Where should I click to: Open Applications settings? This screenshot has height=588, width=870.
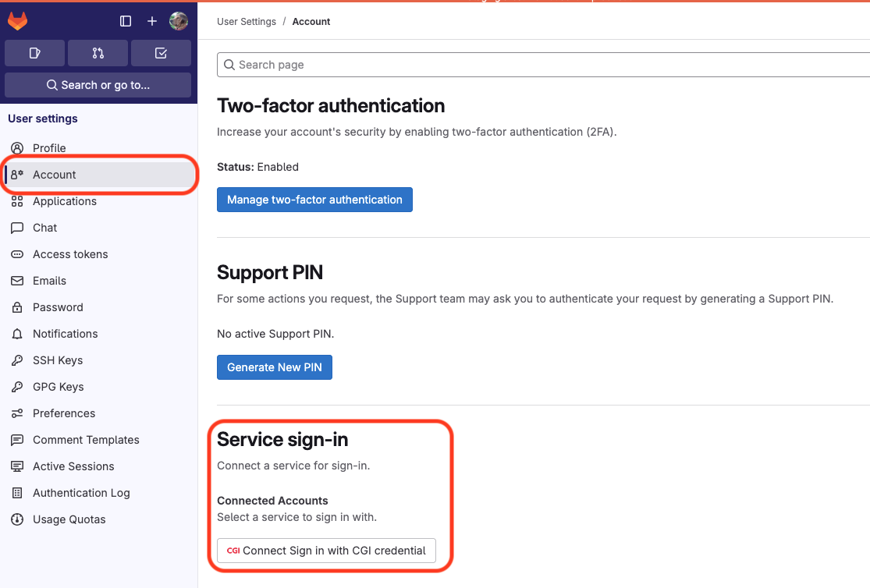pyautogui.click(x=64, y=201)
